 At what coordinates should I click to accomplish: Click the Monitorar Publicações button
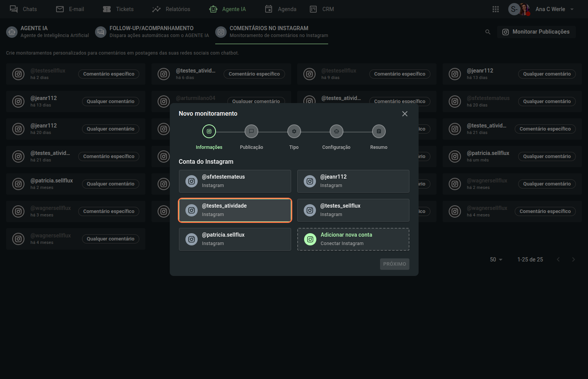pyautogui.click(x=536, y=32)
